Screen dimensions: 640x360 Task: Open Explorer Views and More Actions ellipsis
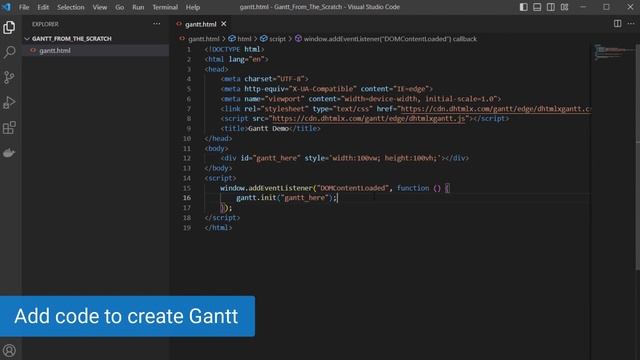click(x=157, y=24)
